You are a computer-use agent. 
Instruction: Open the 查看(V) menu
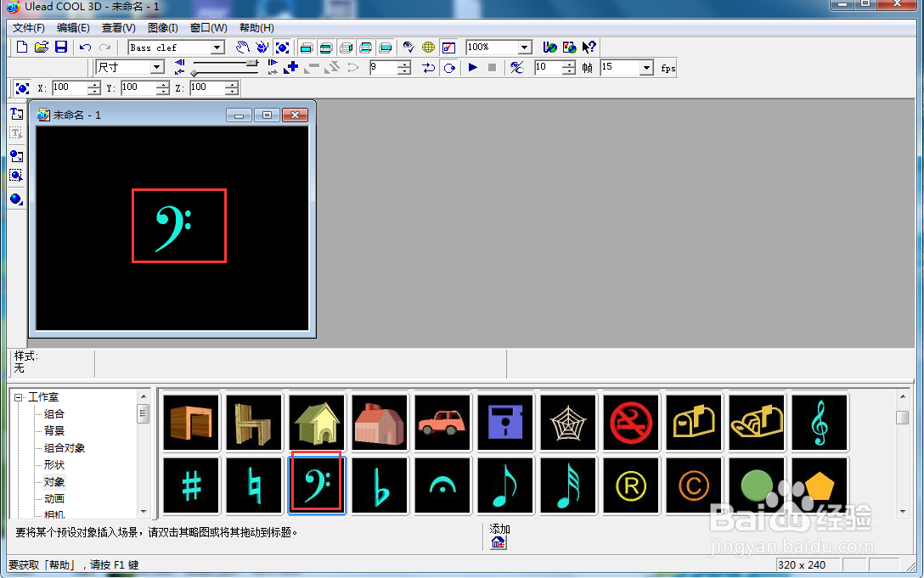(x=118, y=28)
